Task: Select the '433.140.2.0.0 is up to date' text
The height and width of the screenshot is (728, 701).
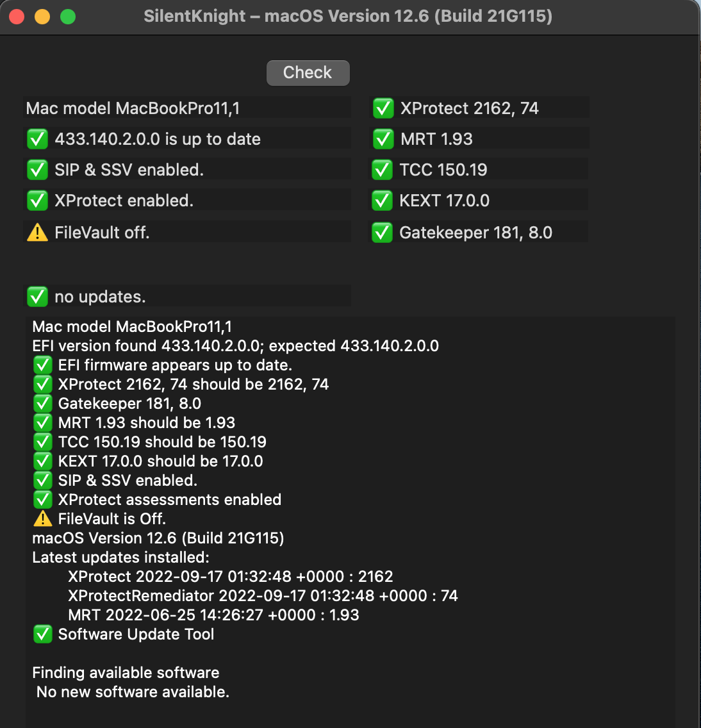Action: [x=158, y=139]
